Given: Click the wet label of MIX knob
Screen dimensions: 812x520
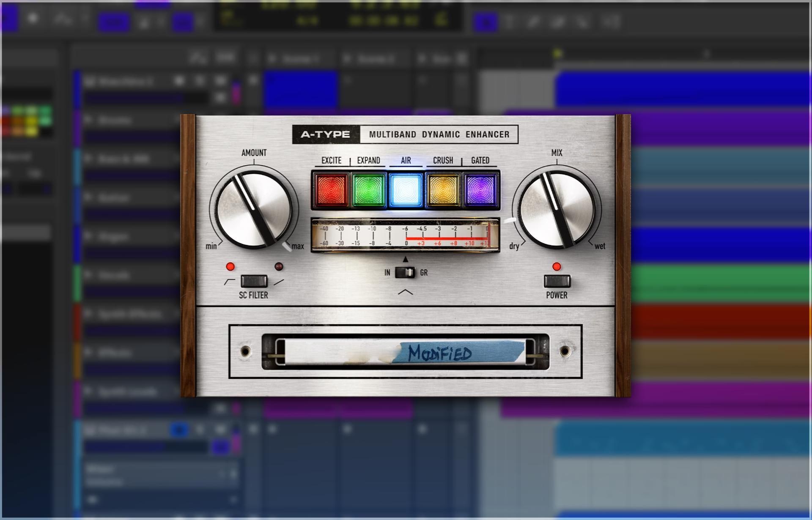Looking at the screenshot, I should [x=600, y=246].
